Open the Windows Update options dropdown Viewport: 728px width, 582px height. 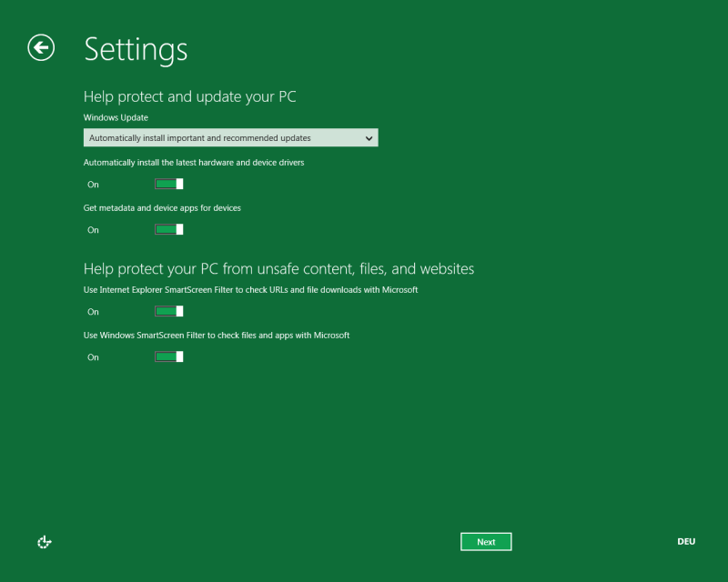231,138
